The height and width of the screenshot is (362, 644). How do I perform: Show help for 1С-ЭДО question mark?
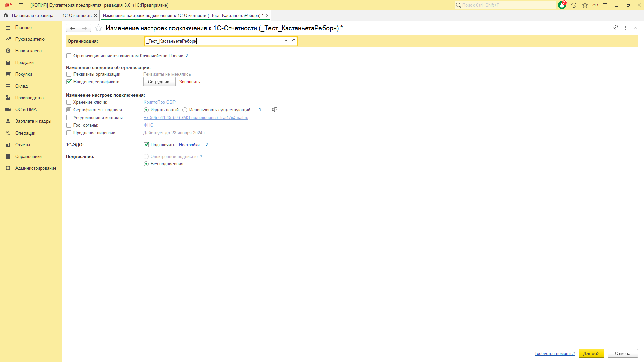tap(207, 145)
